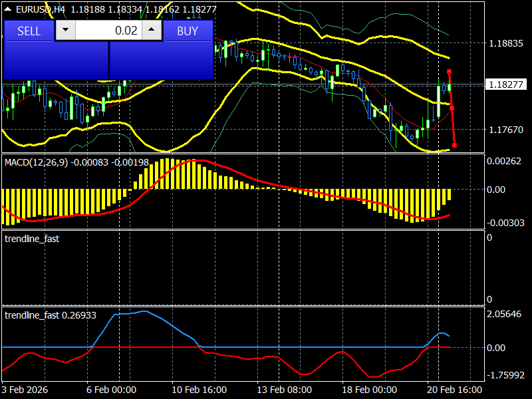Click the 13 Feb 08:00 time label
This screenshot has height=399, width=532.
(285, 390)
